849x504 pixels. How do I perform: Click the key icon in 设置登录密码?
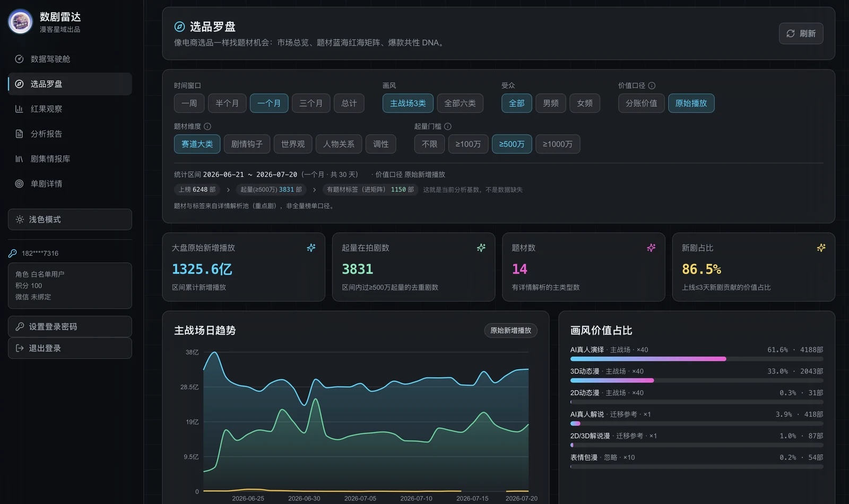tap(20, 326)
